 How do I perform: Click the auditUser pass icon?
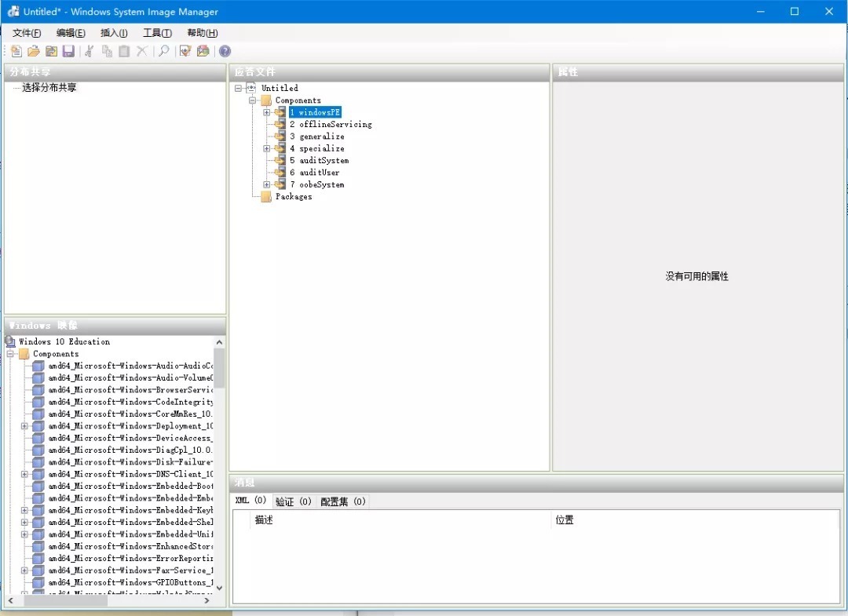coord(280,173)
